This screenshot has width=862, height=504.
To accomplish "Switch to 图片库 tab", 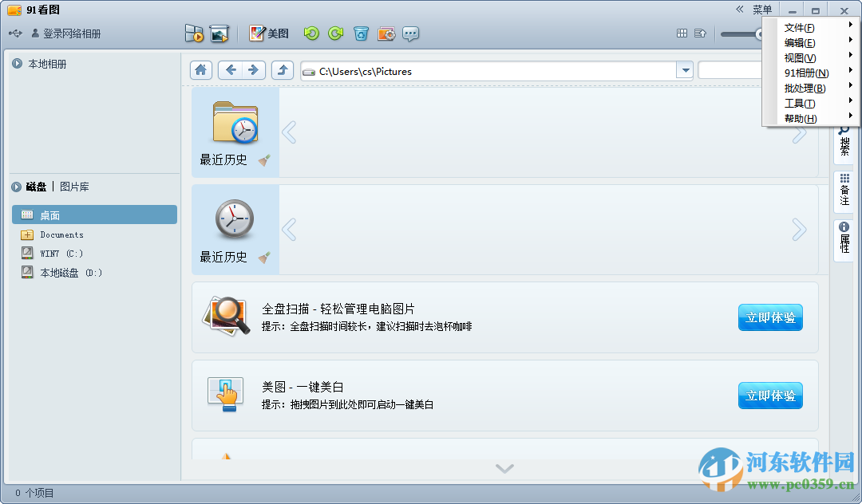I will pos(74,187).
